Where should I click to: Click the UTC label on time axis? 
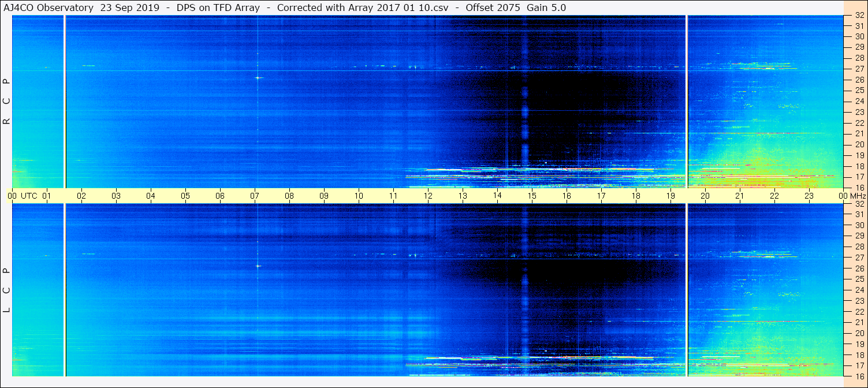tap(29, 196)
